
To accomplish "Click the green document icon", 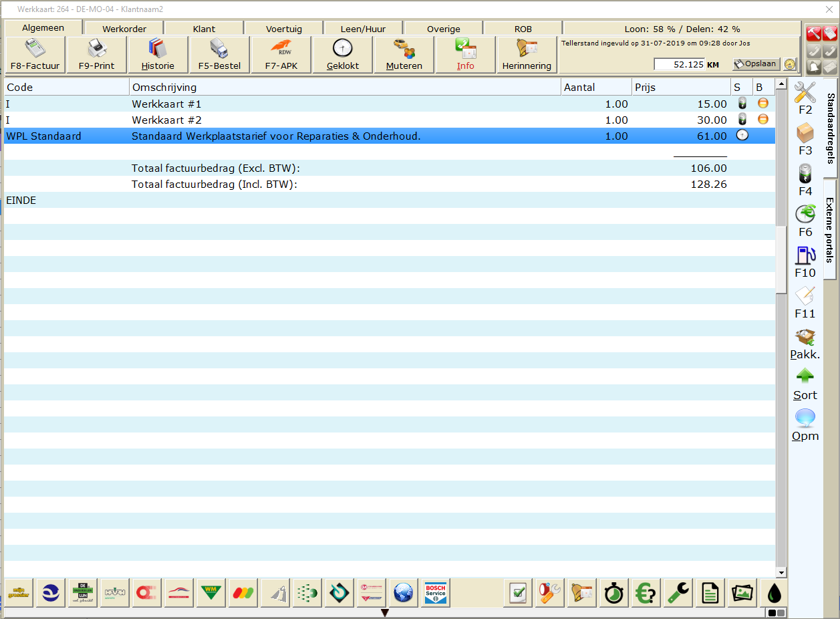I will coord(710,593).
